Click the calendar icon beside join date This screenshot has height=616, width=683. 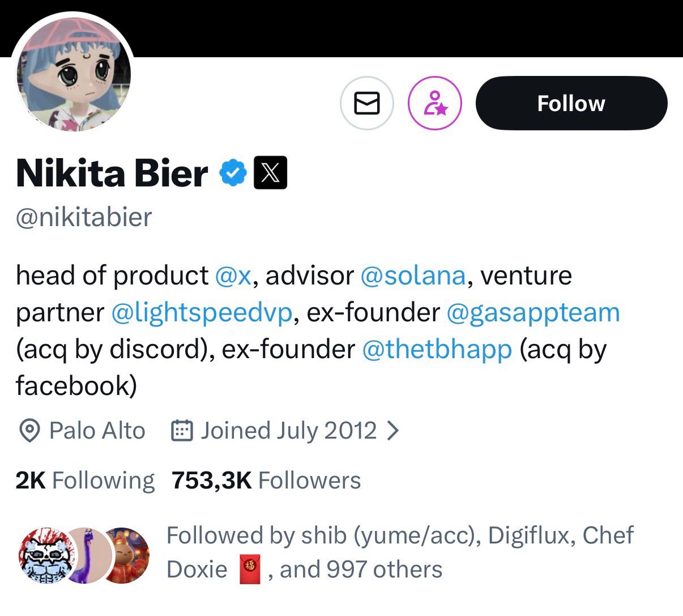tap(182, 431)
